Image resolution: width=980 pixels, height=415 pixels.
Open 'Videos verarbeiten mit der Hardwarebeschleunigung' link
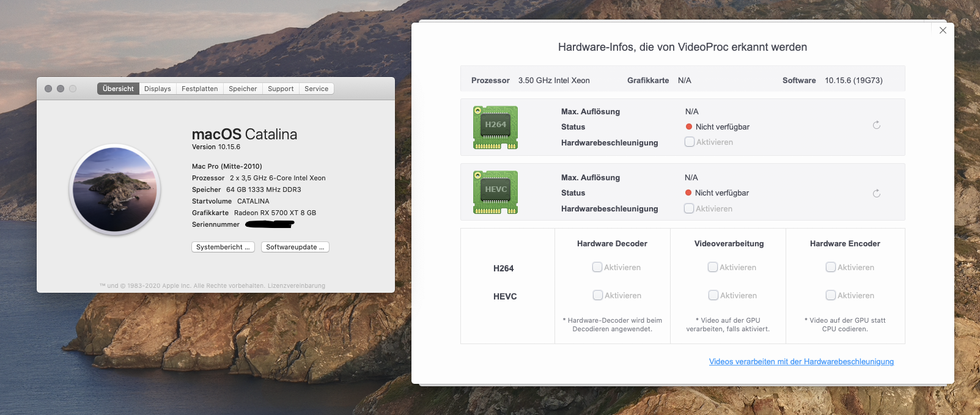[801, 362]
